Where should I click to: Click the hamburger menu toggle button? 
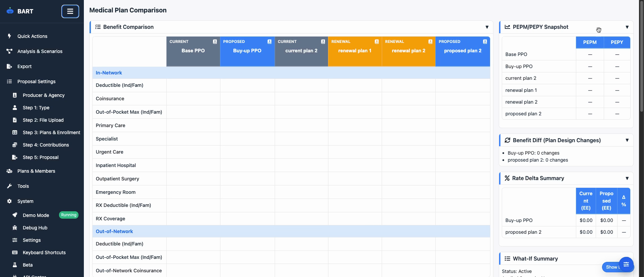[x=70, y=11]
